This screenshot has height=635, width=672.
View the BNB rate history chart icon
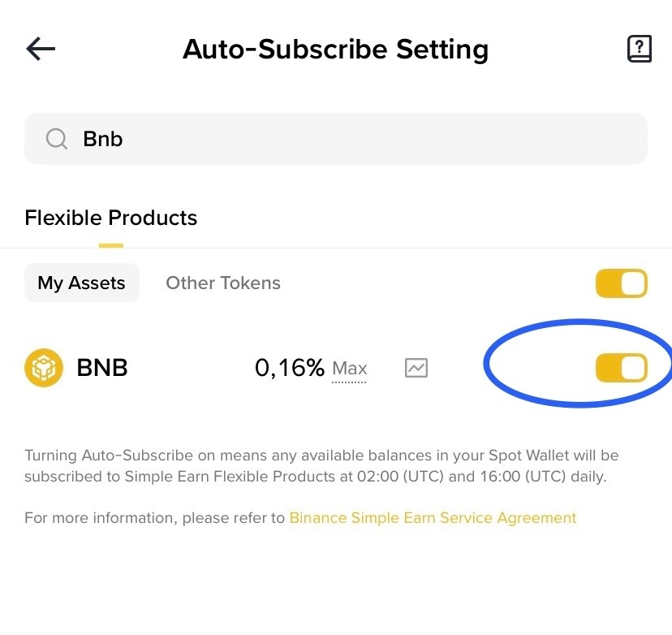point(416,368)
